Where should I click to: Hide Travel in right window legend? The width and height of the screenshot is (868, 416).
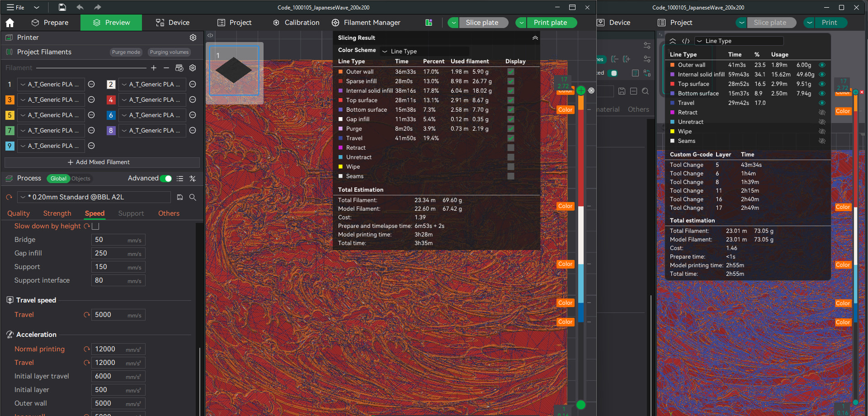(822, 103)
